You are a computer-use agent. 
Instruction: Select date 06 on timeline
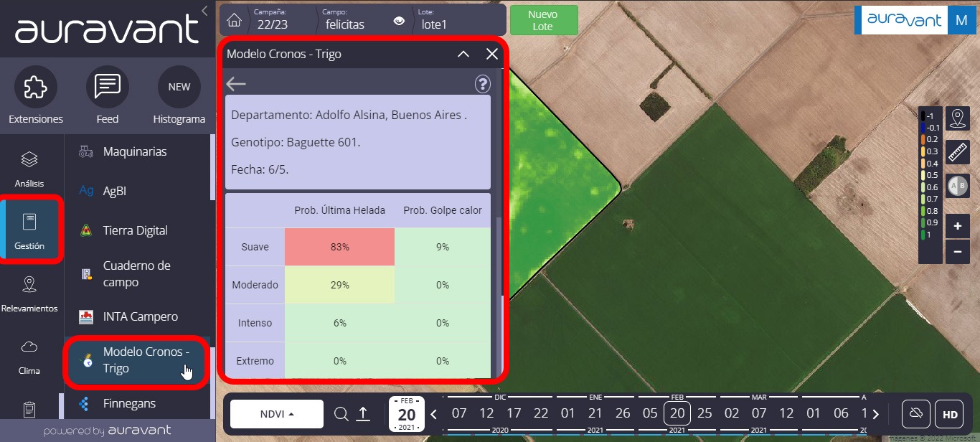click(841, 414)
